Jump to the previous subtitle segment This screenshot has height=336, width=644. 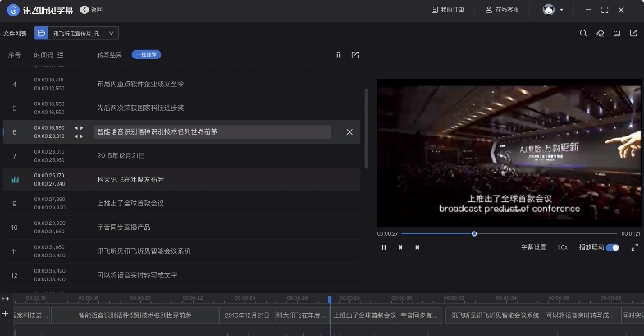400,246
